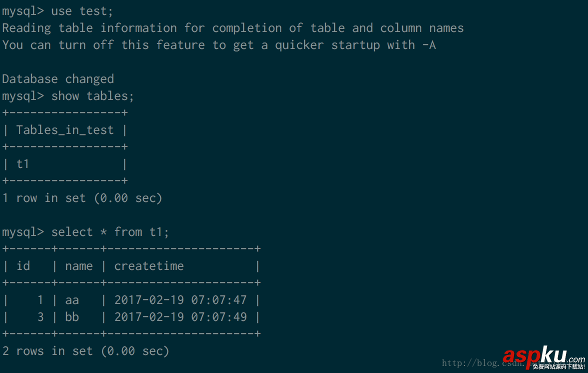Select the t1 table name row
The width and height of the screenshot is (588, 373).
tap(23, 164)
